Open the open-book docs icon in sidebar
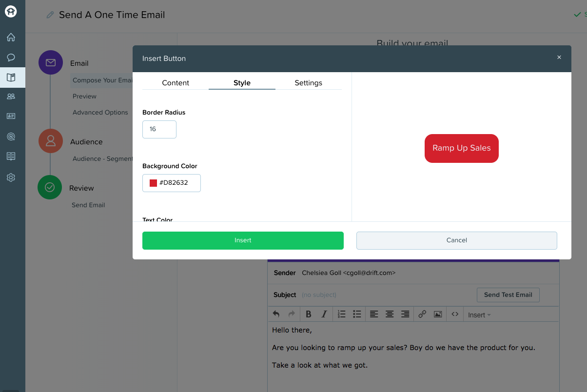 tap(11, 157)
